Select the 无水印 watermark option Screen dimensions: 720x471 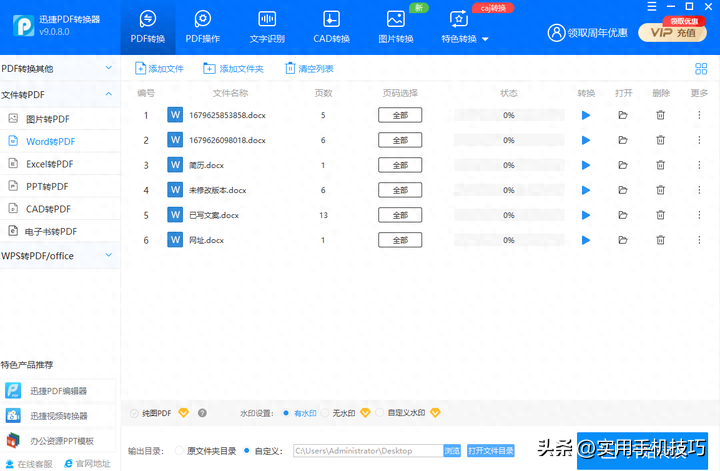pyautogui.click(x=325, y=413)
